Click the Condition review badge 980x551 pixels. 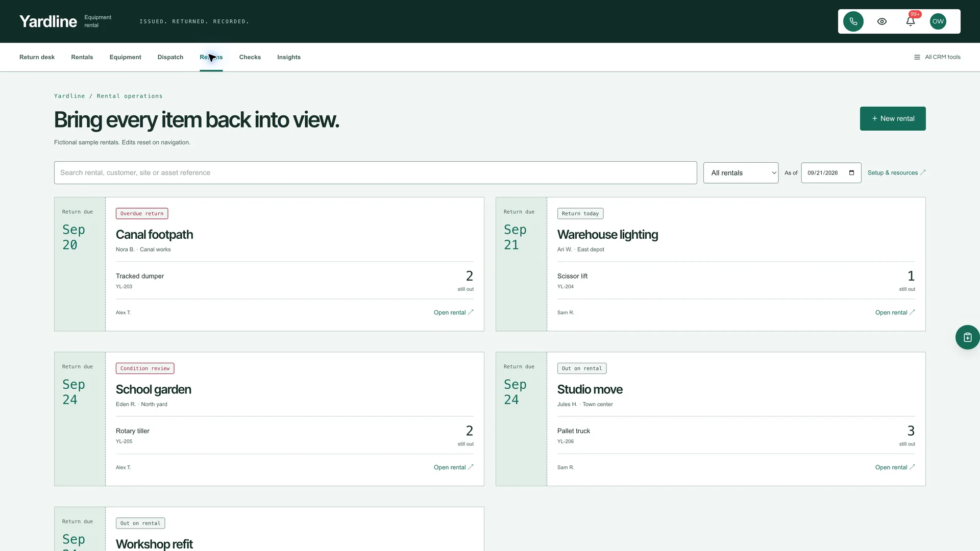coord(145,368)
